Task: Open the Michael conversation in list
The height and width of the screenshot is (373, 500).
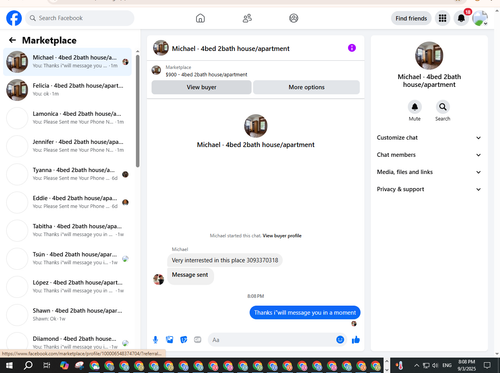Action: tap(67, 62)
